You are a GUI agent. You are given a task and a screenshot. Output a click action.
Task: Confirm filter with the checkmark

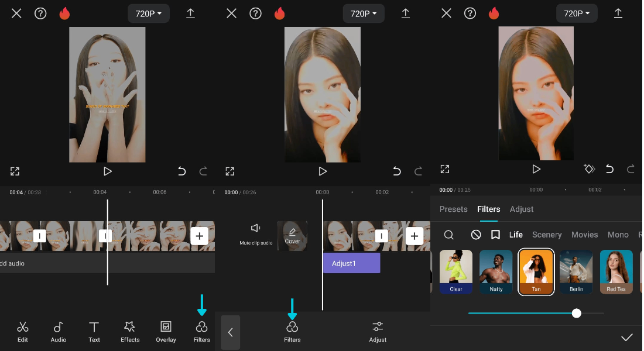point(627,338)
